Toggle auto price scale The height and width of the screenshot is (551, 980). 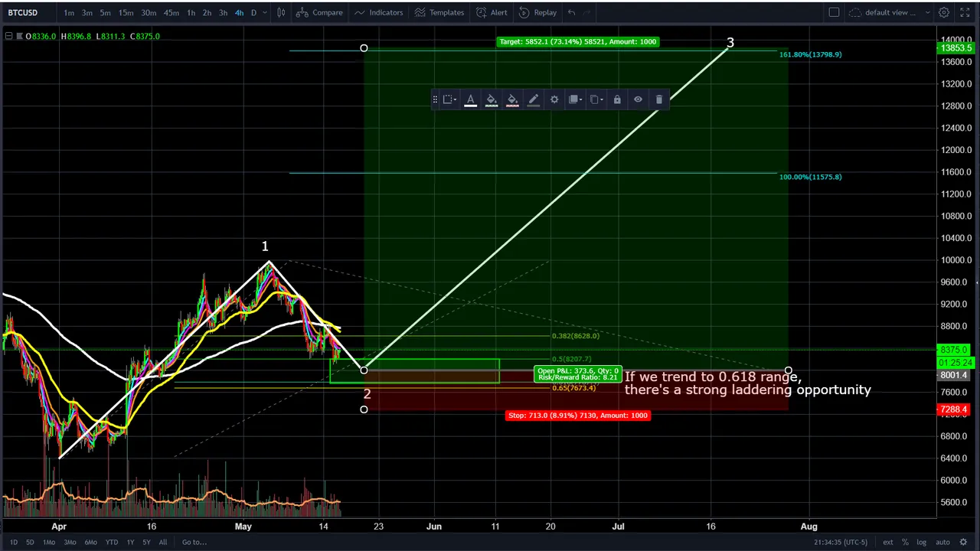tap(942, 542)
